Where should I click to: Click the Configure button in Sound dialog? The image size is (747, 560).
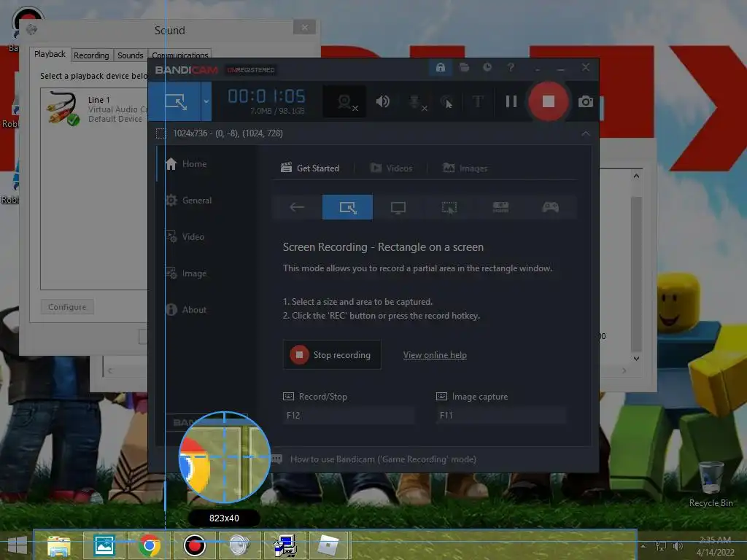(67, 307)
